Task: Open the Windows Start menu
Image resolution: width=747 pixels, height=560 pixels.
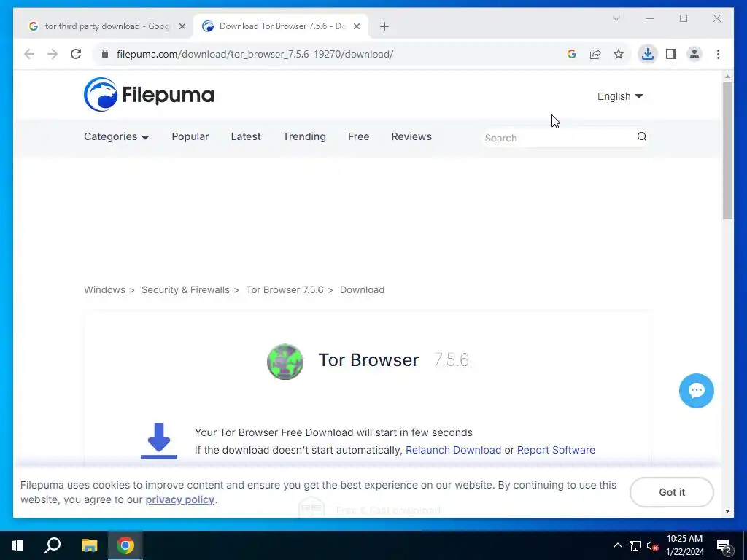Action: click(18, 545)
